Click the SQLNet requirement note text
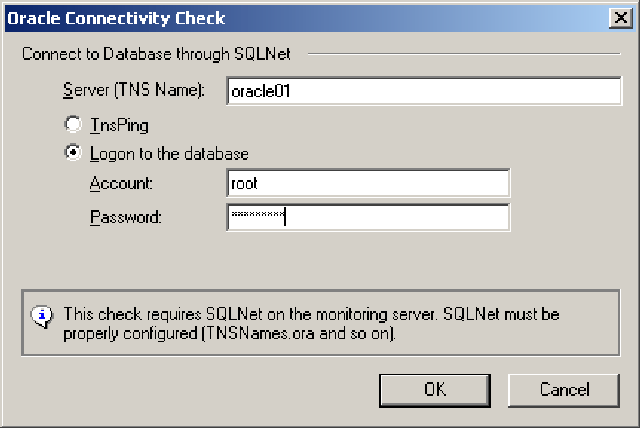 [311, 324]
